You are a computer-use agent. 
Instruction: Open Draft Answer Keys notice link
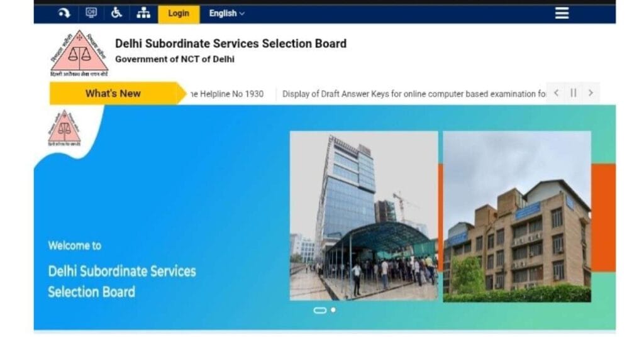(x=414, y=94)
